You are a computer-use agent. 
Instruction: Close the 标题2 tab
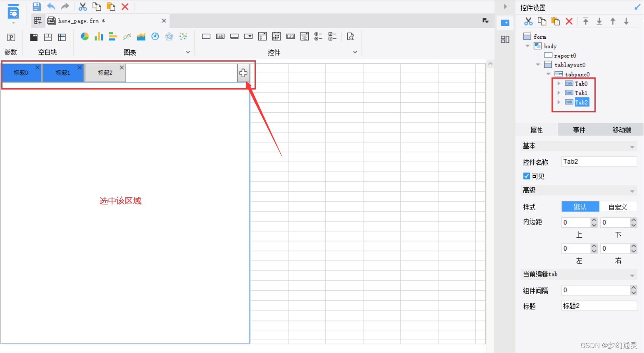click(x=122, y=67)
